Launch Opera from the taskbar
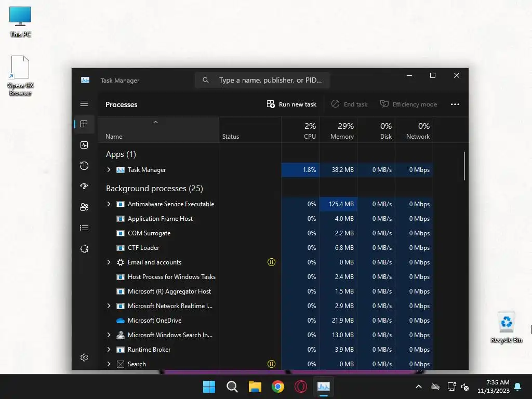Image resolution: width=532 pixels, height=399 pixels. tap(301, 387)
